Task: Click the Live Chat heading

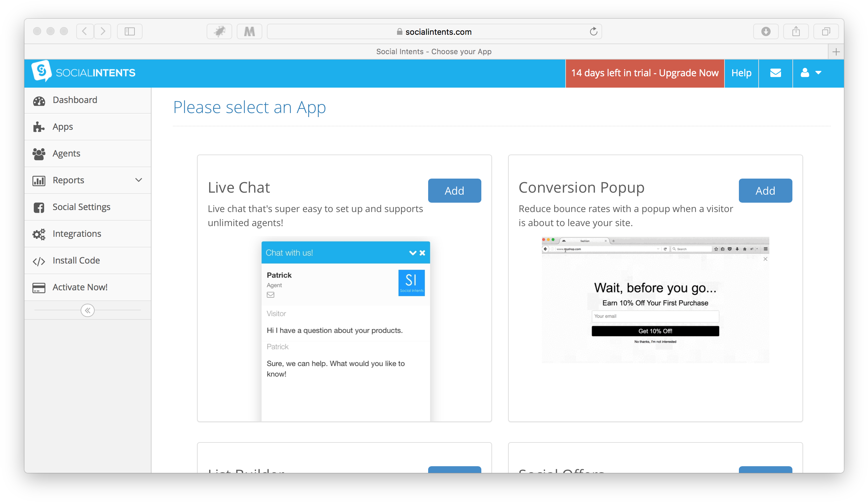Action: tap(238, 188)
